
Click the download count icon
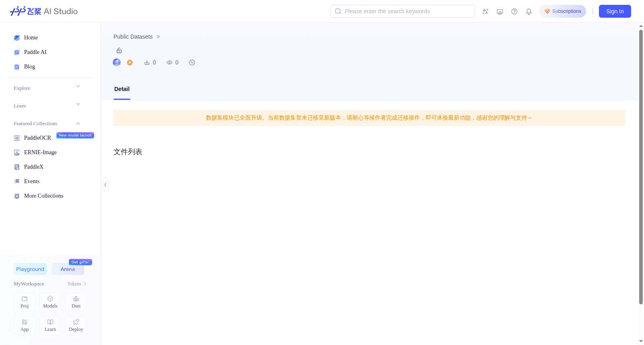point(147,62)
